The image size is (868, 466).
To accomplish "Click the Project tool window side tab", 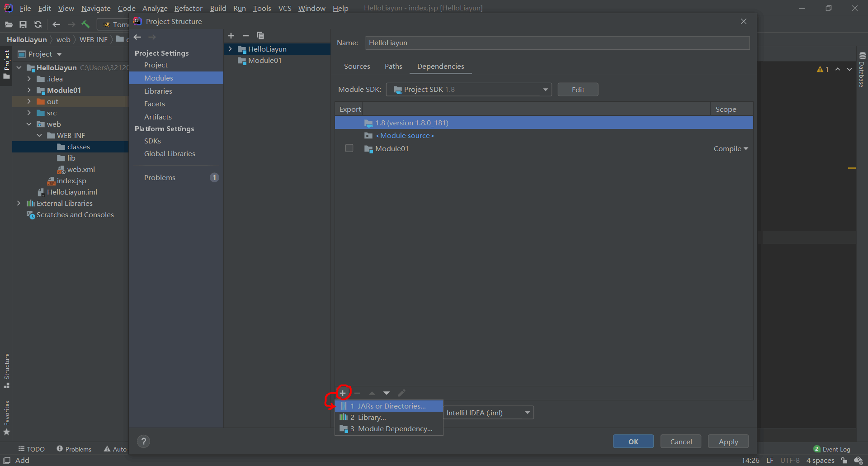I will 7,64.
